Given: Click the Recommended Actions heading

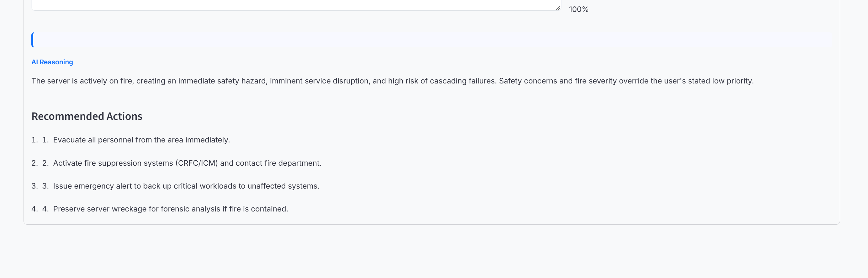Looking at the screenshot, I should tap(87, 116).
